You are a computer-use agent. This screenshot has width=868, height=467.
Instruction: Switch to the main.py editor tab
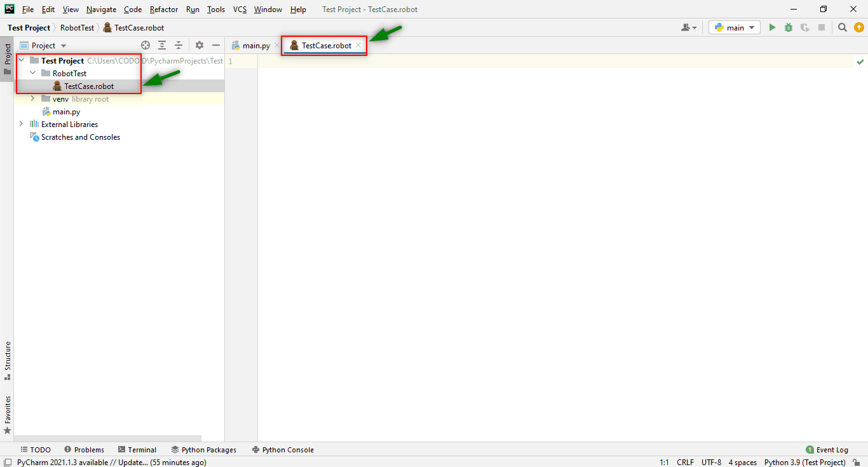coord(252,45)
